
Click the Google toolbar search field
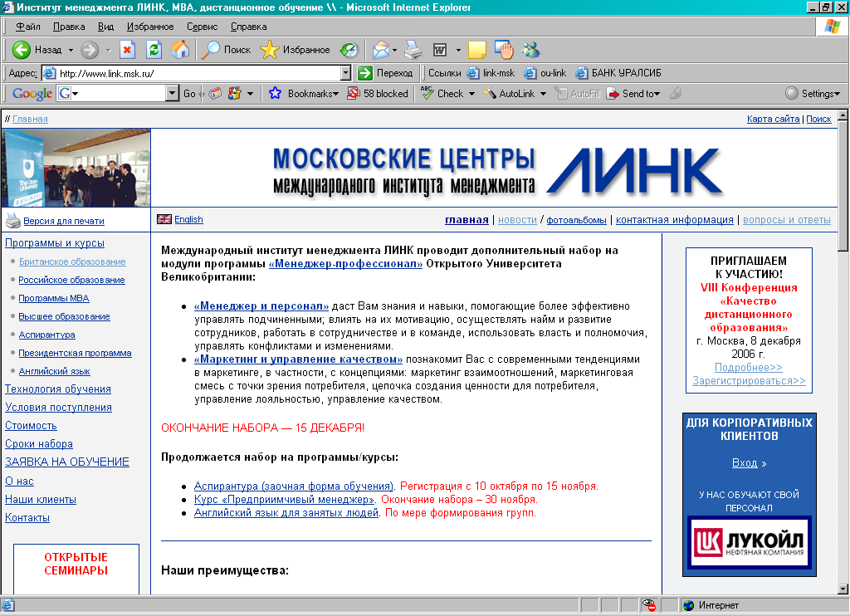(x=118, y=93)
